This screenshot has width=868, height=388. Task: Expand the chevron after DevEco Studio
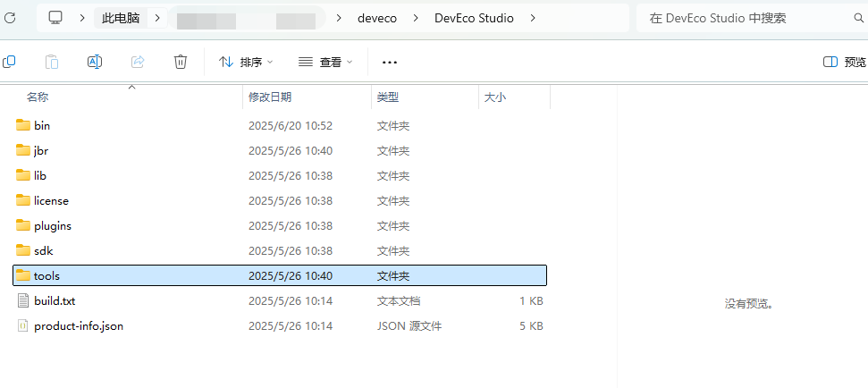(533, 18)
